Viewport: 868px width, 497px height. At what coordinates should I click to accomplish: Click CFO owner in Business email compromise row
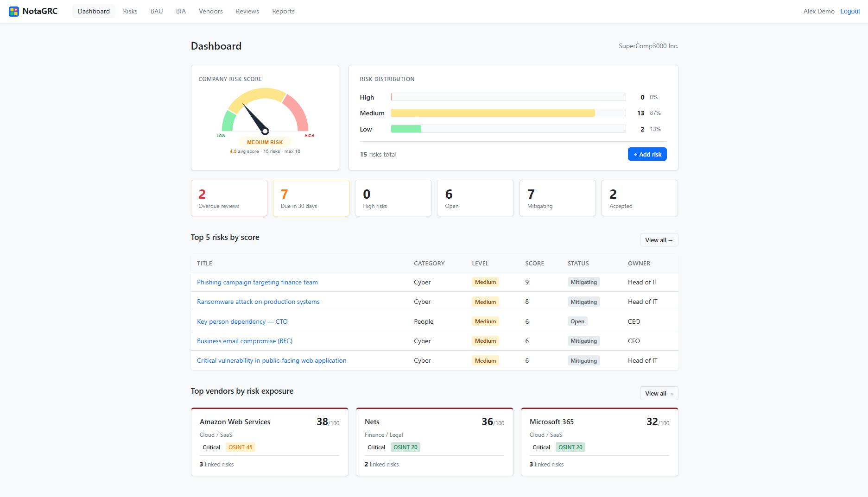point(634,341)
